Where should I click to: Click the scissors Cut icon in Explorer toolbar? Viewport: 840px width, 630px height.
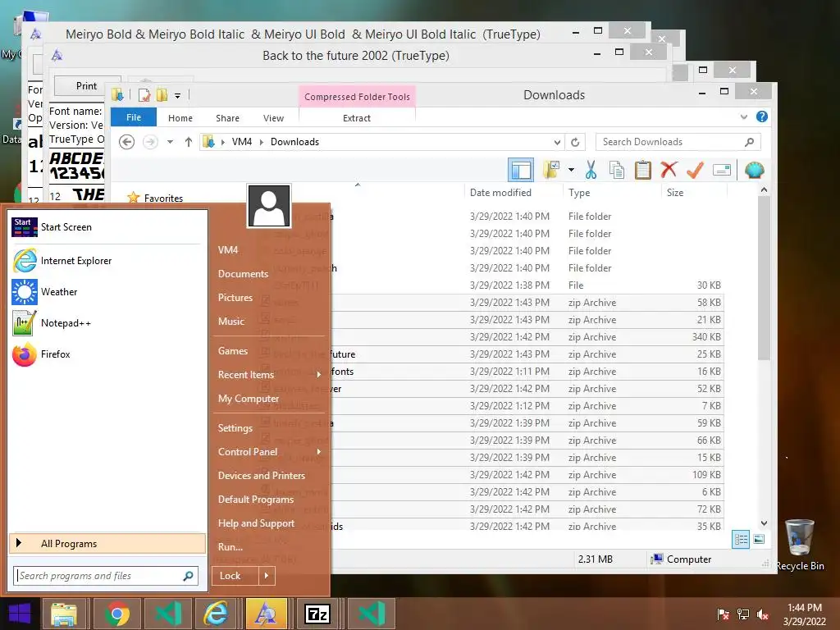click(591, 170)
